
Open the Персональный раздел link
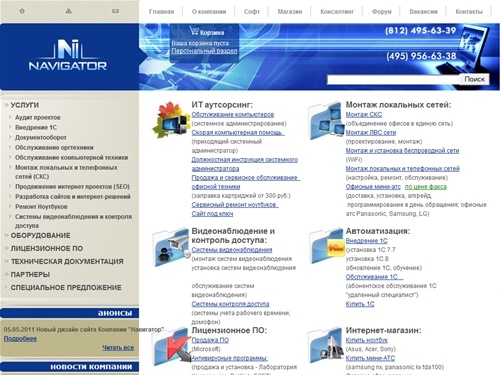coord(204,51)
